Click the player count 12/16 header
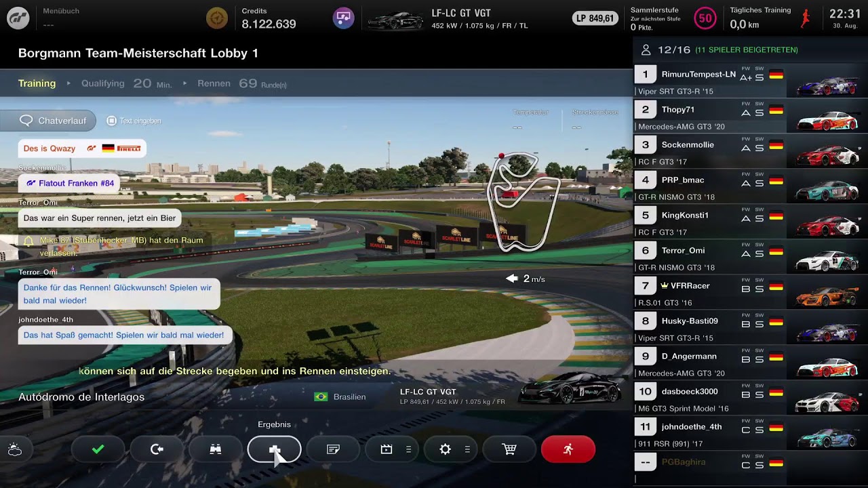 pos(719,49)
